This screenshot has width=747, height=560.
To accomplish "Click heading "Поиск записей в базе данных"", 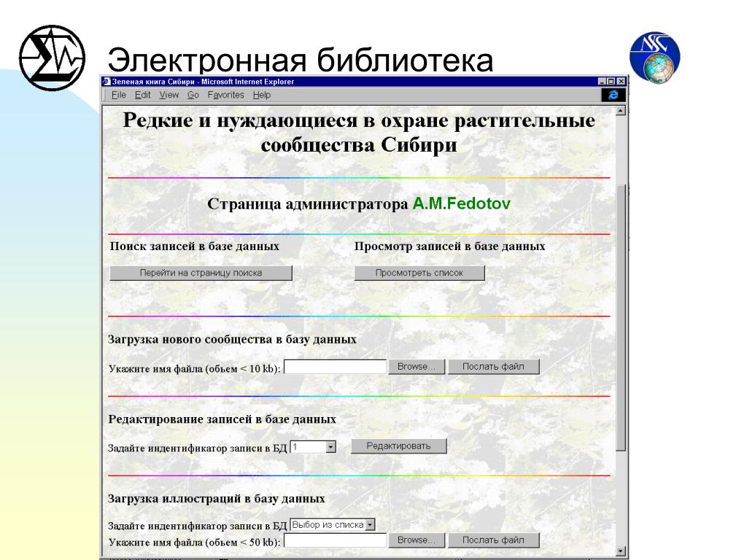I will [194, 246].
